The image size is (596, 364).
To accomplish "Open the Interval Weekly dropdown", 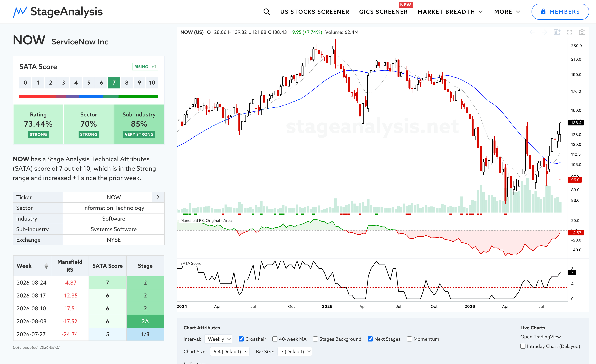I will coord(218,339).
